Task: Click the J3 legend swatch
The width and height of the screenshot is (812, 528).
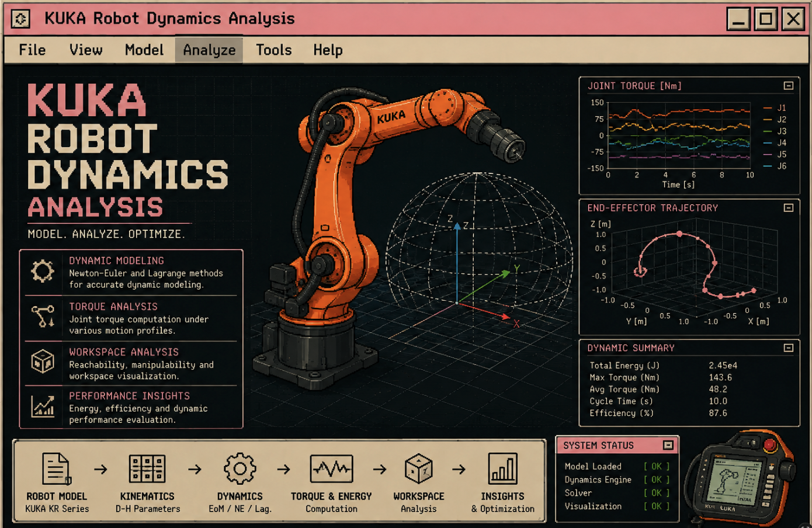Action: pyautogui.click(x=768, y=131)
